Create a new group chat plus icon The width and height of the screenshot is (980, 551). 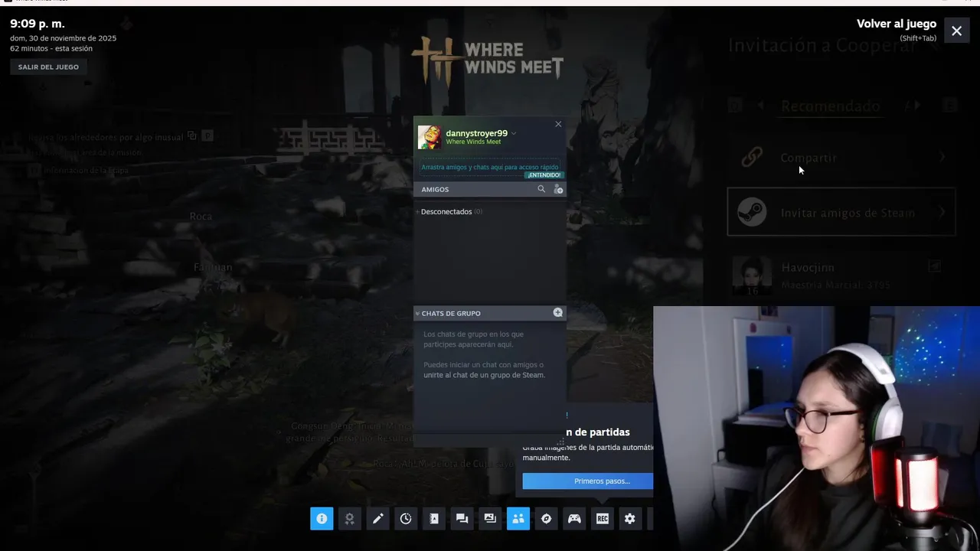click(x=557, y=312)
